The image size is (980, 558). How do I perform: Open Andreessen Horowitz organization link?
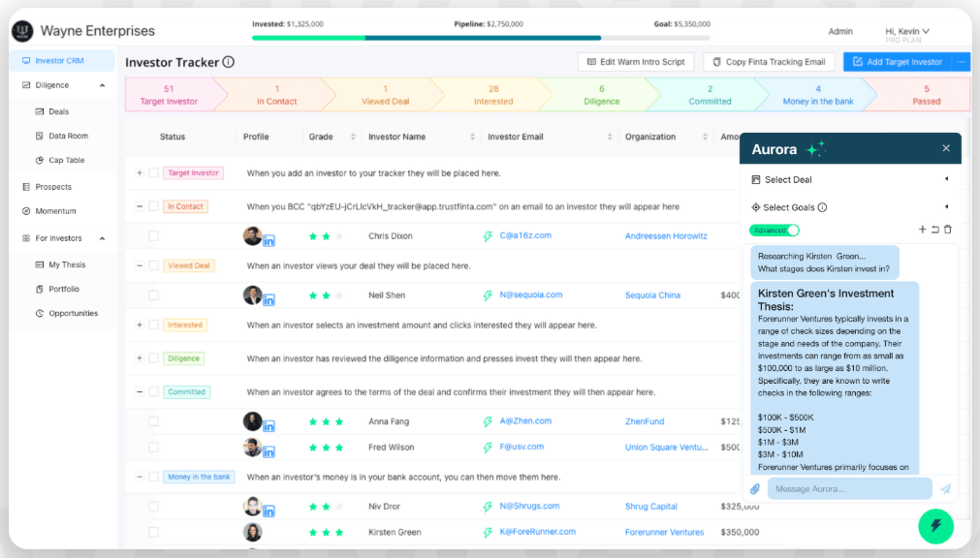click(x=666, y=236)
